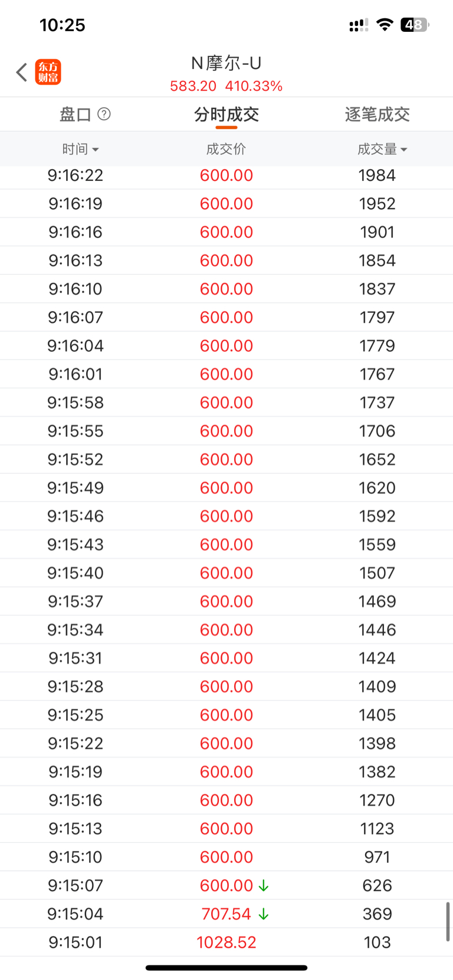Select the 9:15:01 trade row at 1028.52
The width and height of the screenshot is (453, 980).
tap(226, 942)
